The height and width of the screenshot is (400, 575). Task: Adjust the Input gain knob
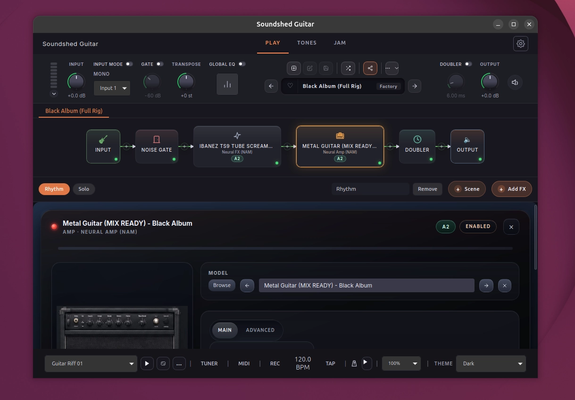coord(76,81)
